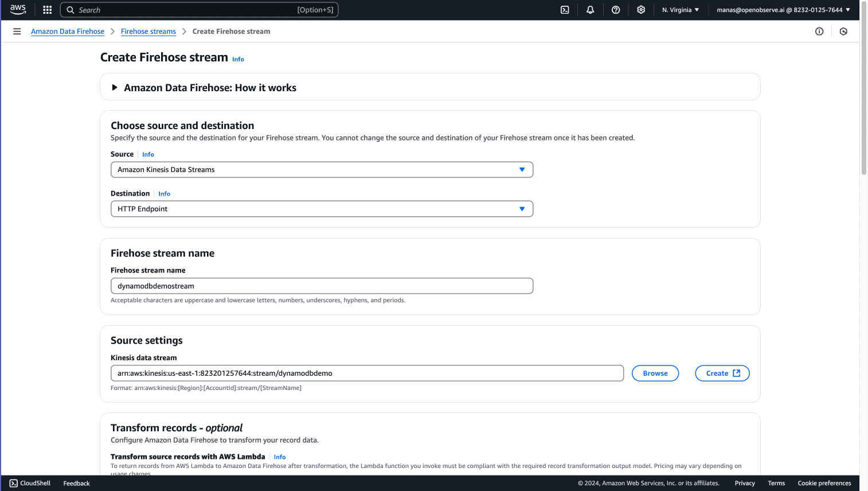Viewport: 868px width, 491px height.
Task: Open the services grid menu icon
Action: 48,10
